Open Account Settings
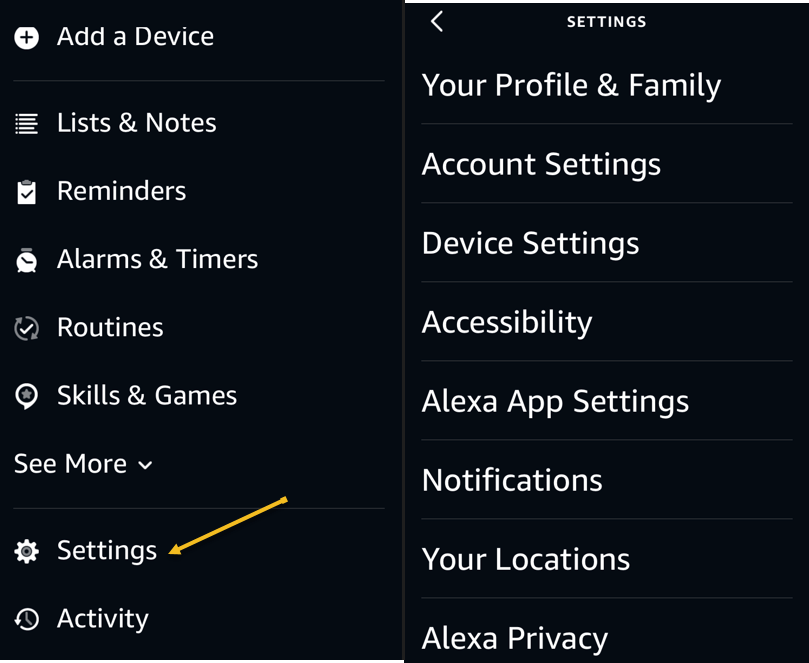 tap(541, 164)
